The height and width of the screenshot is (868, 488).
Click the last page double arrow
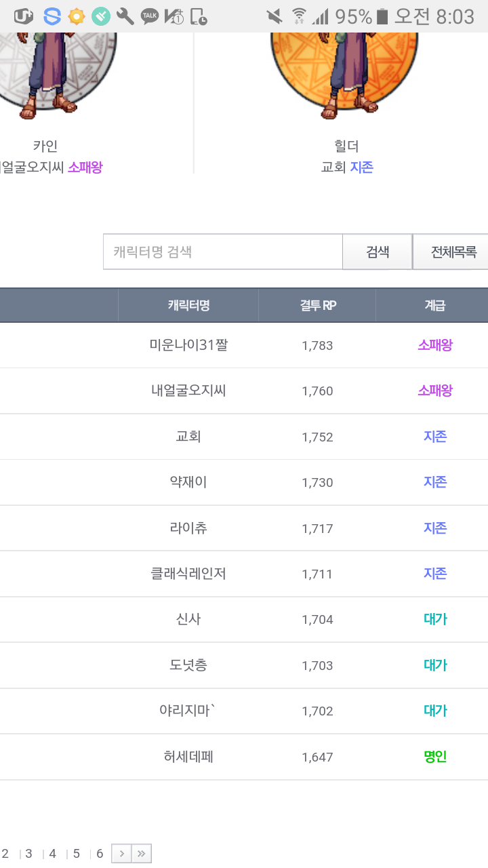141,853
